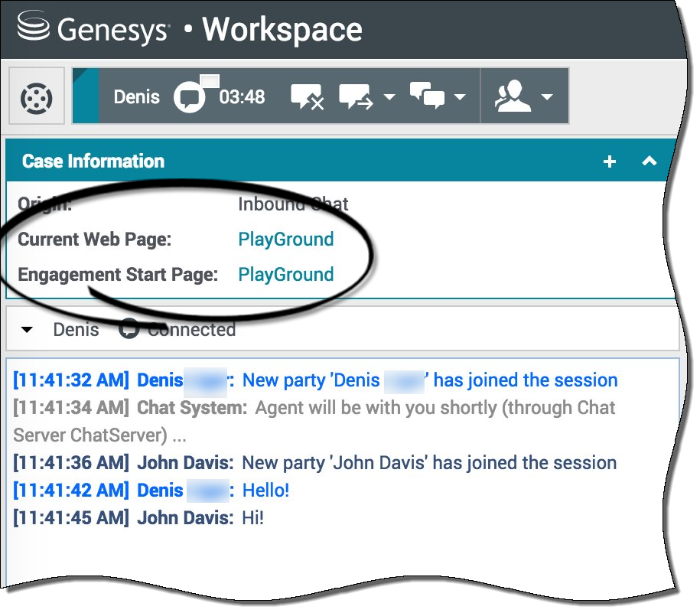Click the 11:41:36 AM John Davis joined message
This screenshot has height=613, width=700.
(x=314, y=462)
